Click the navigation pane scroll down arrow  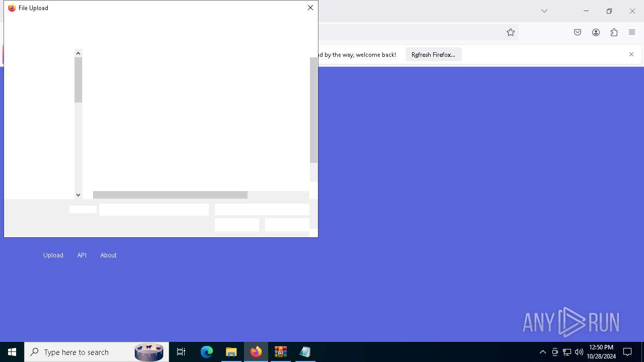point(78,195)
